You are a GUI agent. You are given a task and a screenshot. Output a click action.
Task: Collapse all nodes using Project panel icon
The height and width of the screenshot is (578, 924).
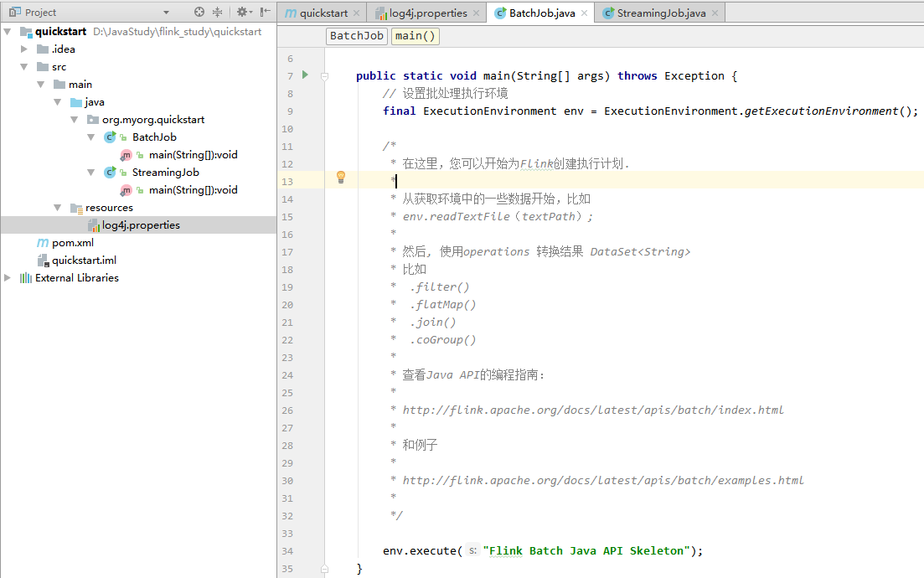click(x=216, y=12)
